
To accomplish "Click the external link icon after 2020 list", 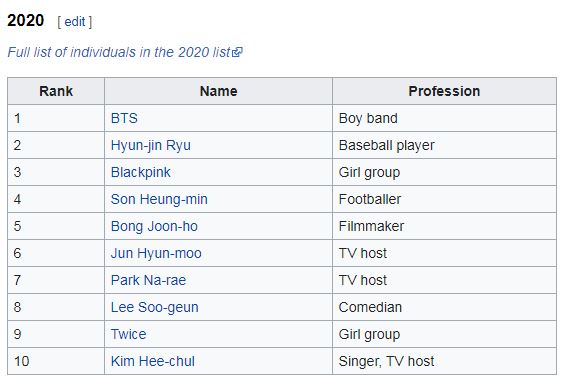I will coord(237,52).
